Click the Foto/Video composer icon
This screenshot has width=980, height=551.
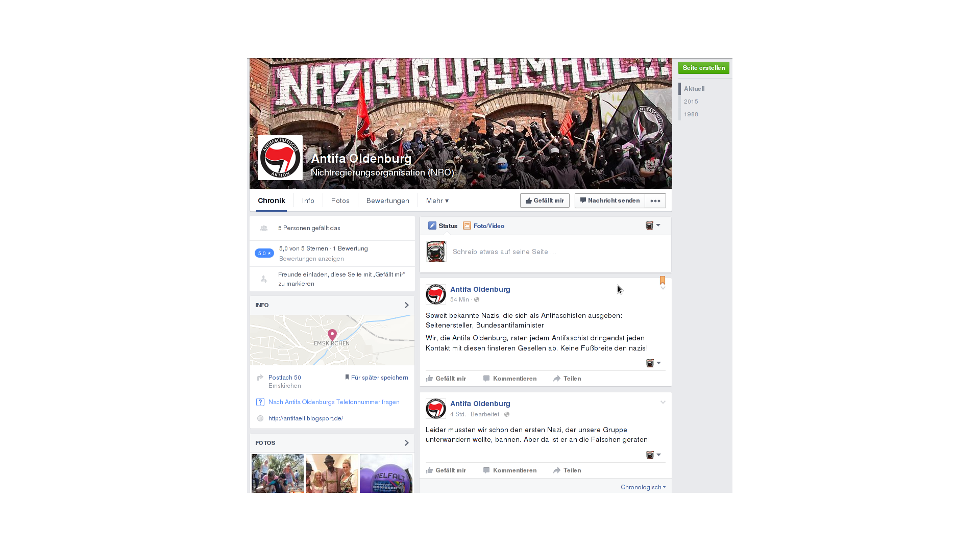coord(467,226)
